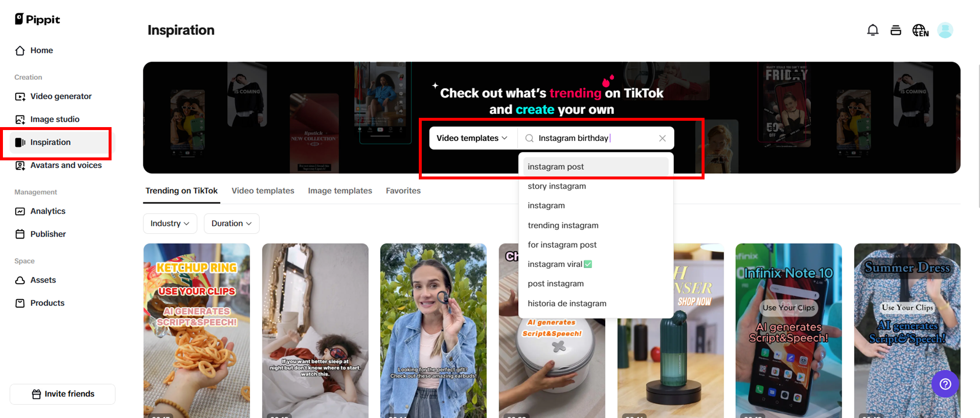Open the notifications bell icon
The width and height of the screenshot is (980, 418).
coord(872,30)
